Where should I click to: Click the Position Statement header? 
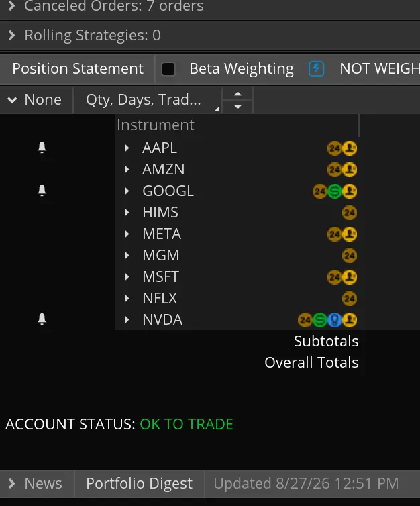coord(78,68)
